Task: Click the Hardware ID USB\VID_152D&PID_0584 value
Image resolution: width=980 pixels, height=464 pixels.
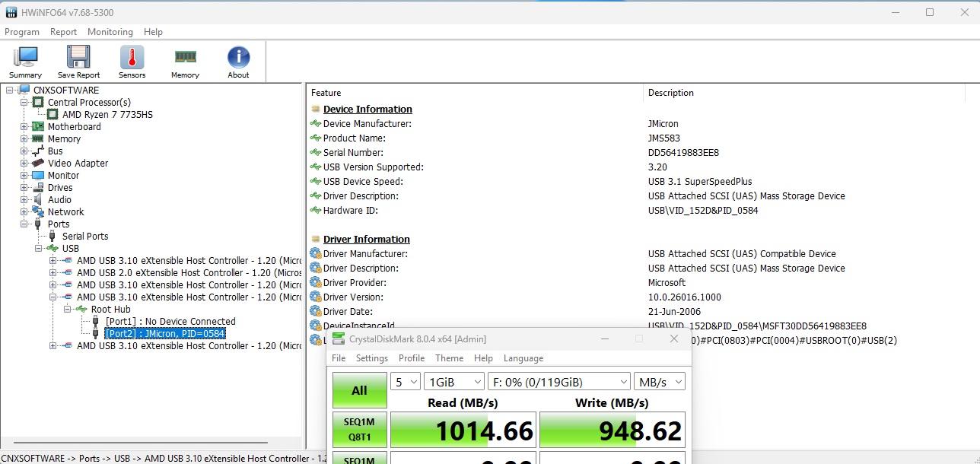Action: pos(703,211)
